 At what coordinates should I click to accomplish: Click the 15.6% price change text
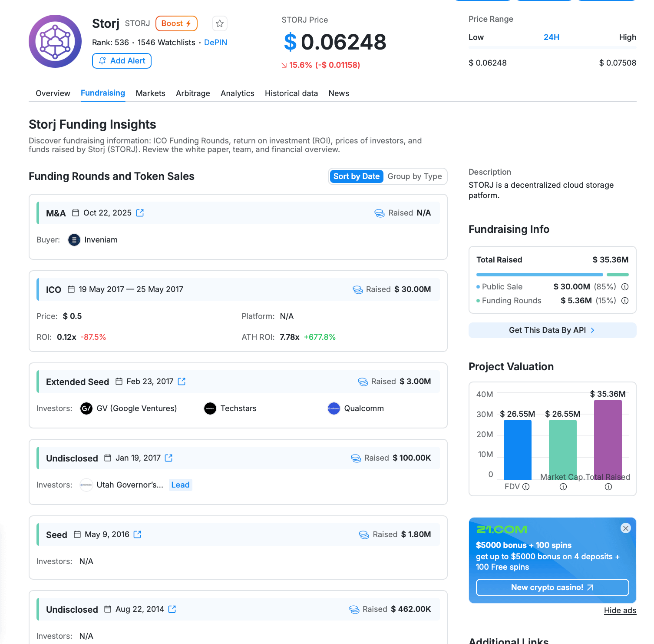click(301, 65)
